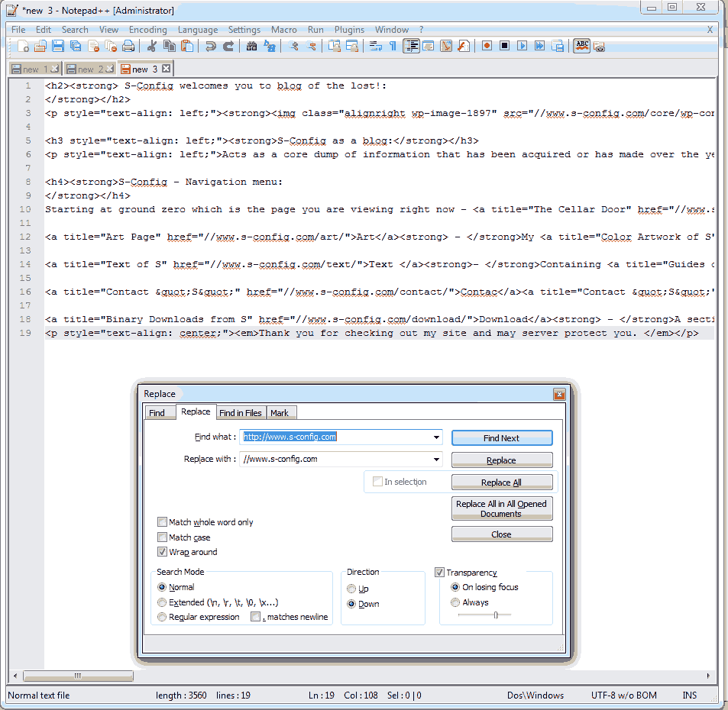Open the Macro menu
The image size is (728, 710).
point(283,30)
